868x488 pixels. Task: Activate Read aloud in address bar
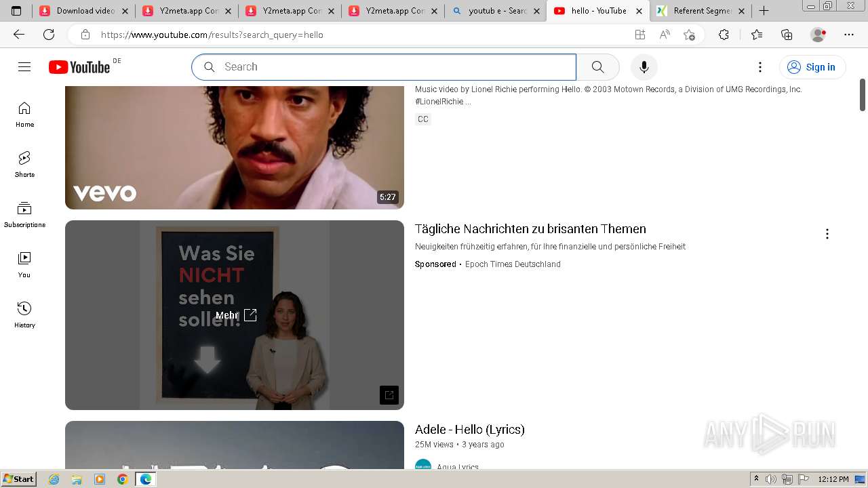click(665, 35)
